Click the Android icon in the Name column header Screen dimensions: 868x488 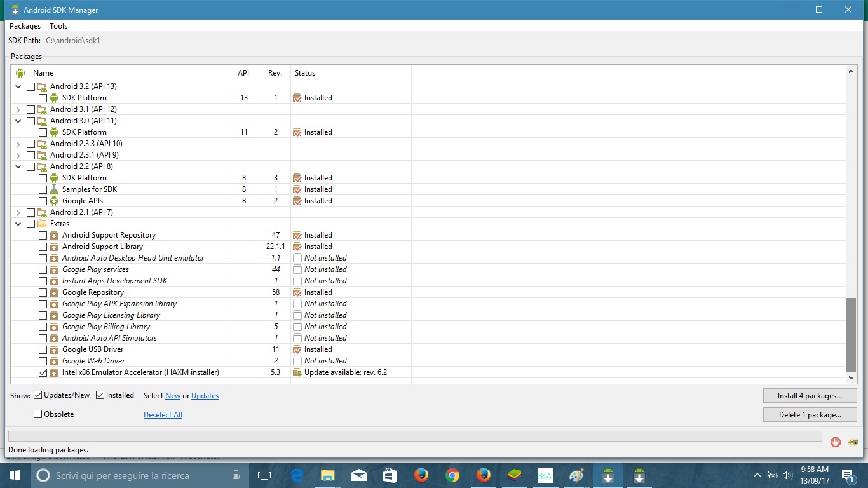click(20, 73)
